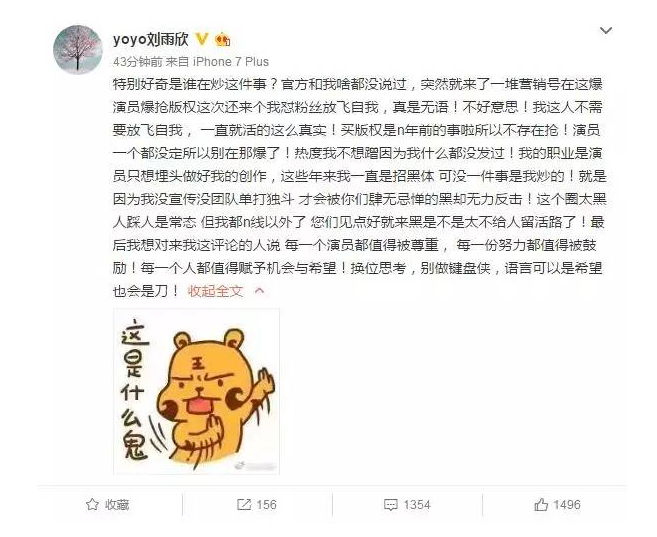This screenshot has height=537, width=657.
Task: Click the watermark on the sticker image
Action: click(255, 466)
